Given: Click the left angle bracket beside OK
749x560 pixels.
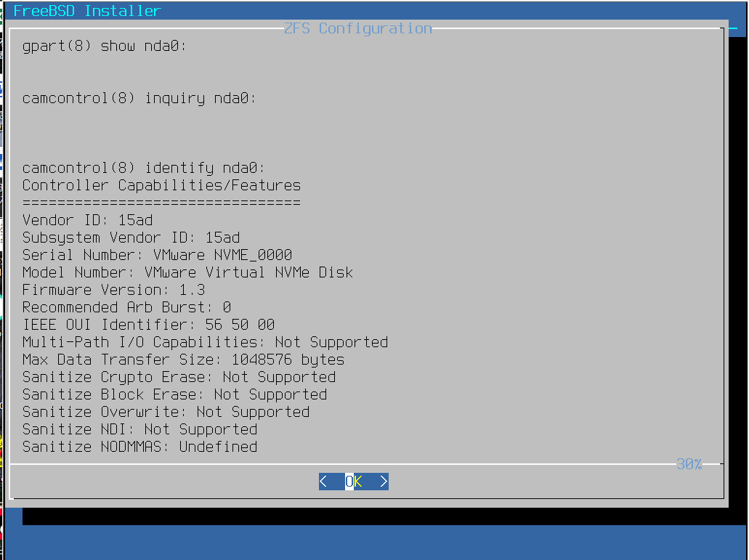Looking at the screenshot, I should coord(323,482).
